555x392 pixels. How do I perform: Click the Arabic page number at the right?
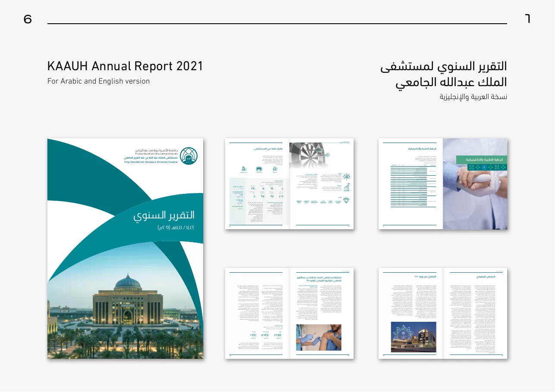(527, 19)
